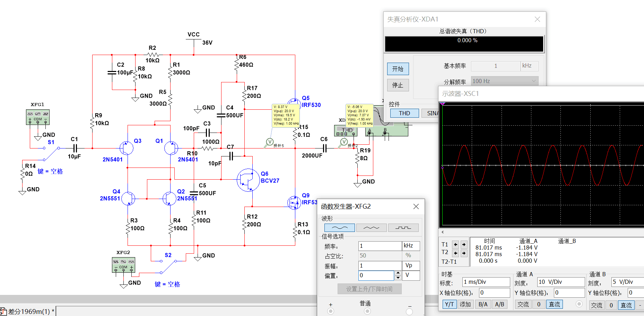Enable Y/T display mode on oscilloscope
Viewport: 644px width, 316px height.
pyautogui.click(x=449, y=304)
